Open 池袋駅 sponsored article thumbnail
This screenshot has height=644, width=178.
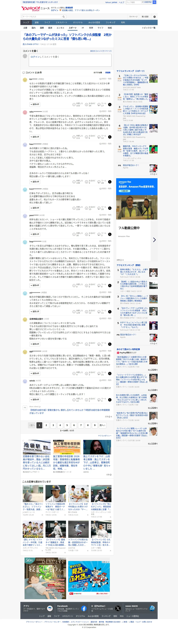[x=37, y=447]
